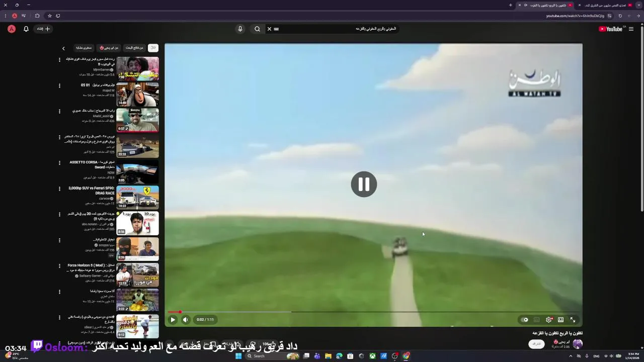Open File Explorer from the taskbar
The image size is (644, 362).
click(328, 356)
